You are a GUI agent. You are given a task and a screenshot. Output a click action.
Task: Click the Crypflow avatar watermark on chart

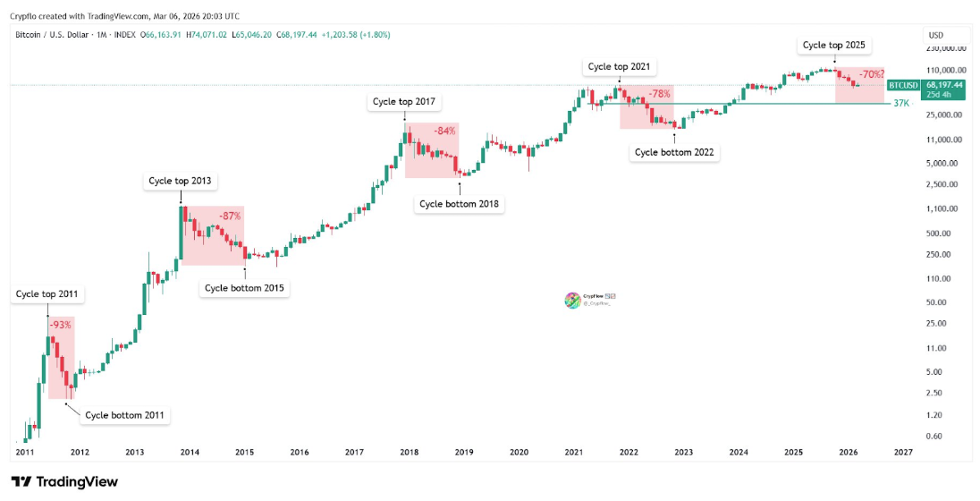(572, 301)
